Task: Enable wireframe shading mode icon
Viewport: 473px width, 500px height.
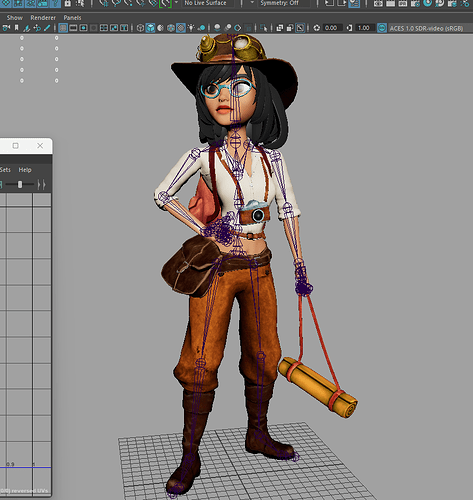Action: click(140, 28)
